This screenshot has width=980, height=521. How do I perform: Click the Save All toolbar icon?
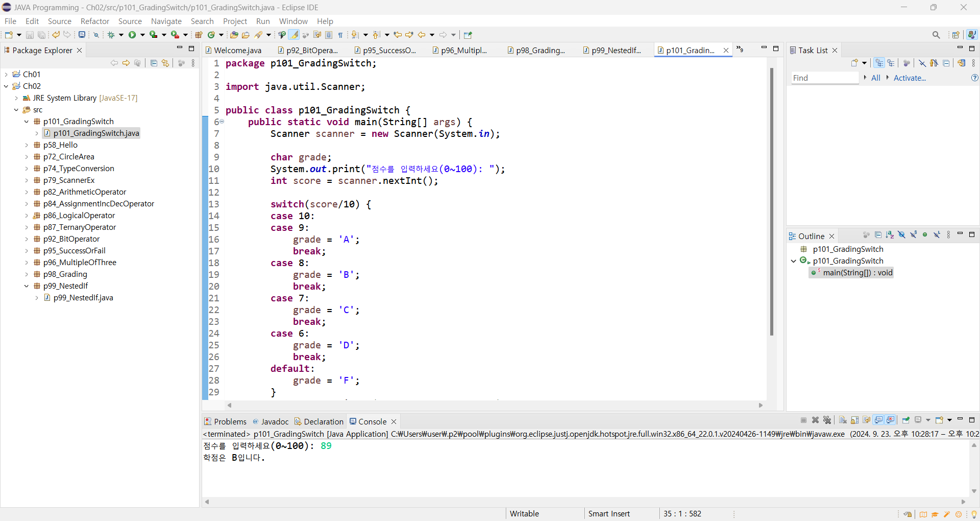click(41, 35)
